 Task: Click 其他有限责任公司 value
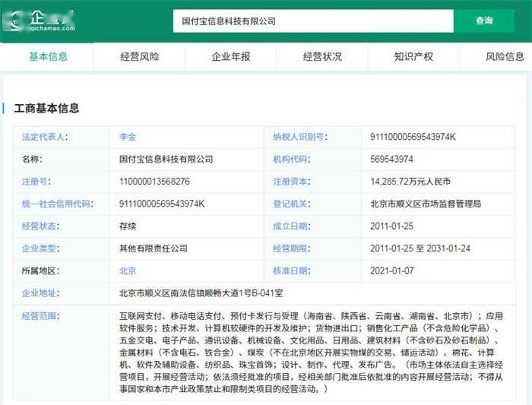pyautogui.click(x=153, y=248)
